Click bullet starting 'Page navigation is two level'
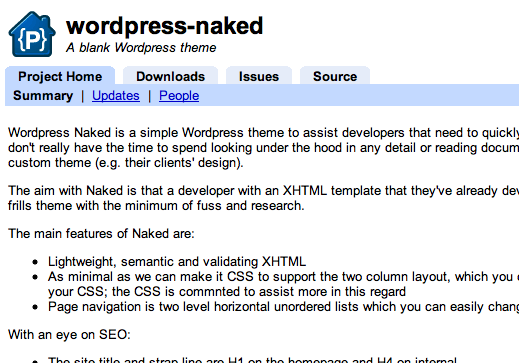Image resolution: width=519 pixels, height=363 pixels. tap(283, 307)
